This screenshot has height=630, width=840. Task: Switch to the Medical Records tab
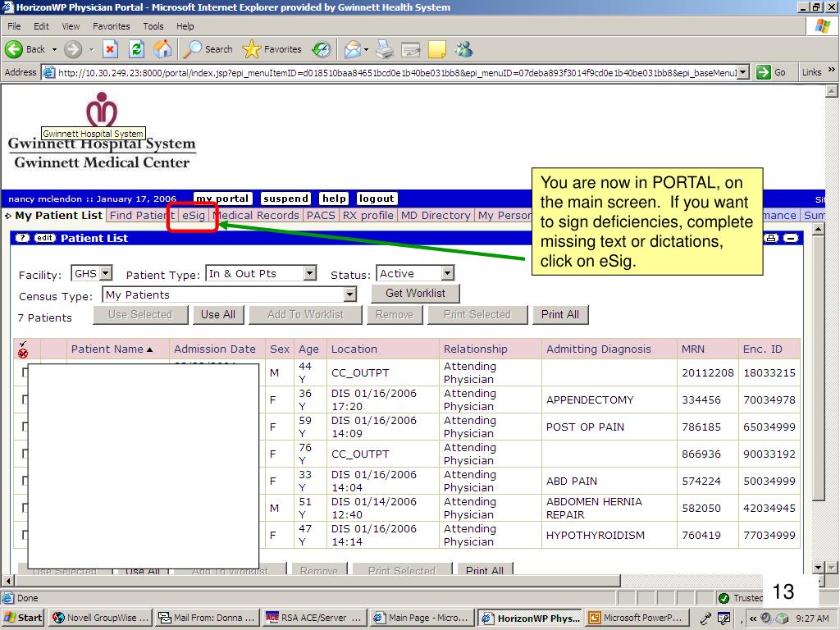point(256,216)
